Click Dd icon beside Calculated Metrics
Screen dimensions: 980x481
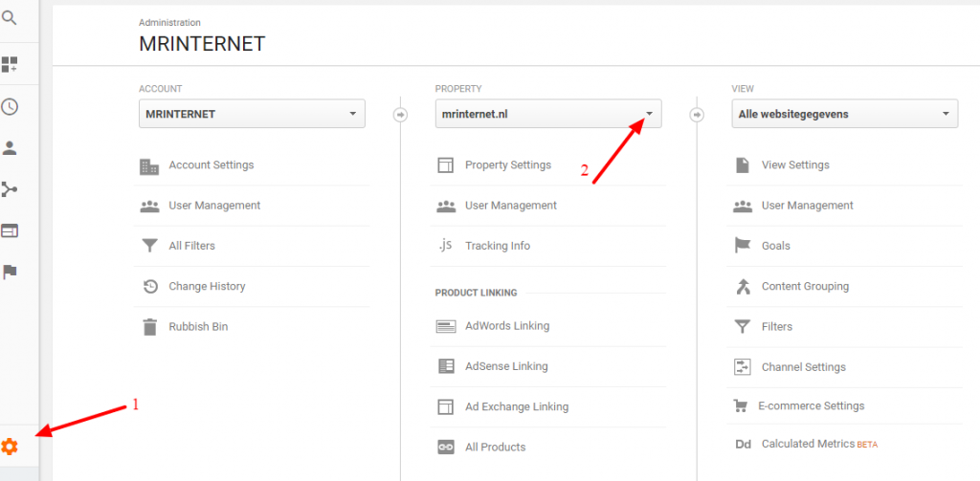coord(743,445)
